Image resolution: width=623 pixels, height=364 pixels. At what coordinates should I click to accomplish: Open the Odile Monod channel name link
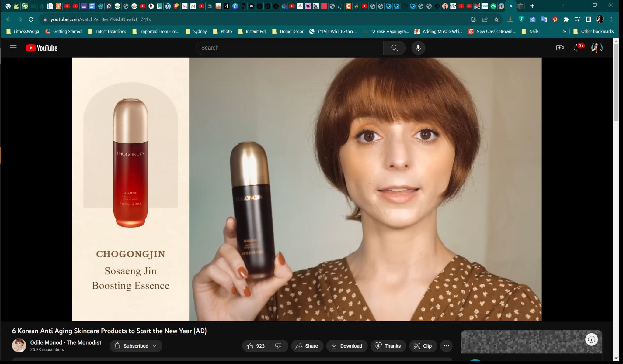tap(66, 342)
